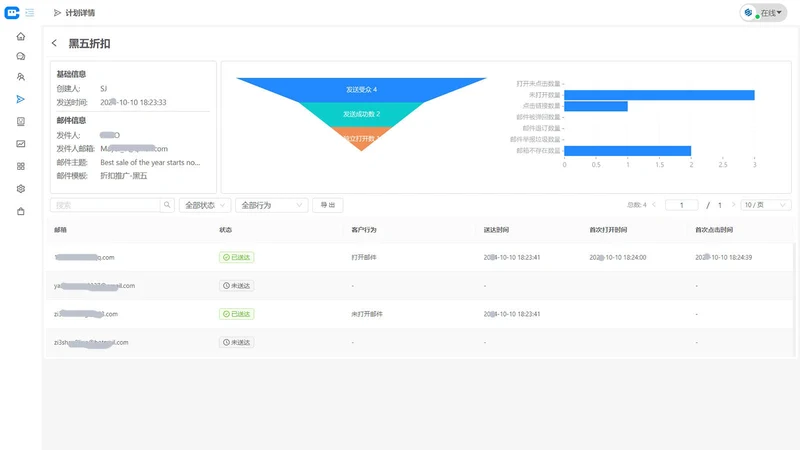Click the orange 独立打开数 funnel segment
This screenshot has height=450, width=800.
[x=361, y=138]
